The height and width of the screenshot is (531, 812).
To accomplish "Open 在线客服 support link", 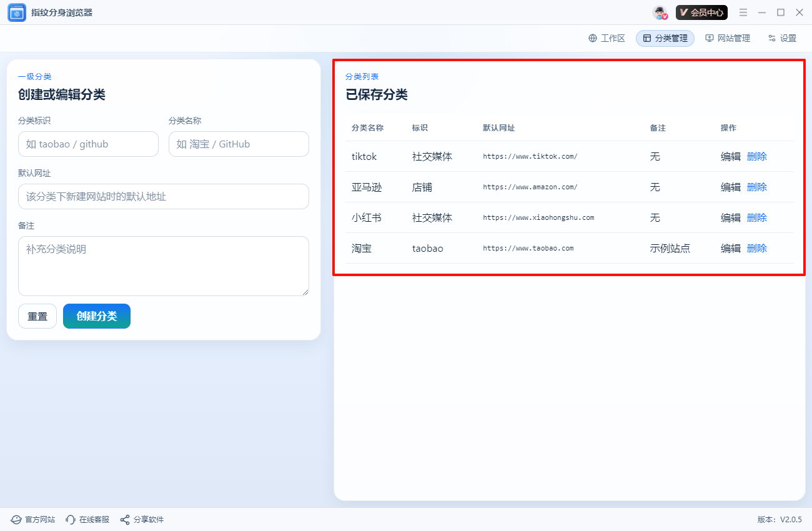I will tap(87, 520).
